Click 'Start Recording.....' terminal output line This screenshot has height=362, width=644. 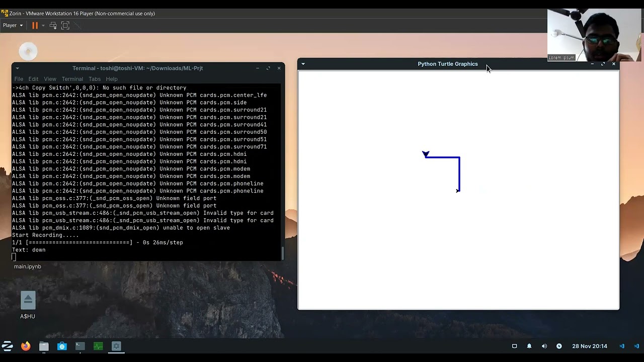45,235
